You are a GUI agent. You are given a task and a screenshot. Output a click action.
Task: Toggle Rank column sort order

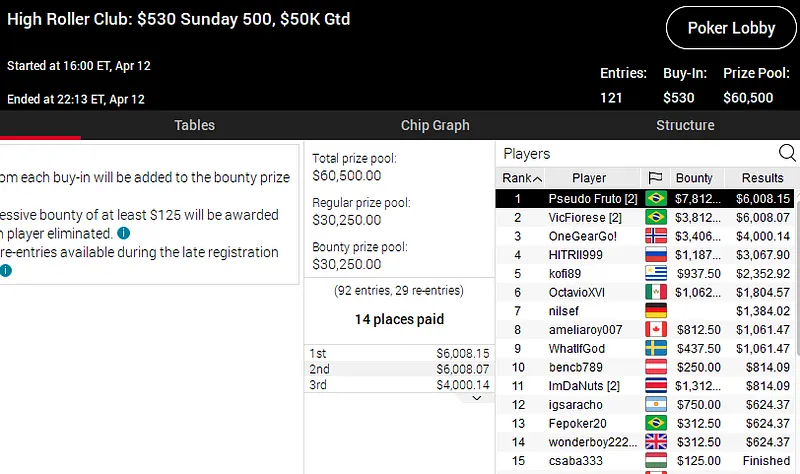522,178
